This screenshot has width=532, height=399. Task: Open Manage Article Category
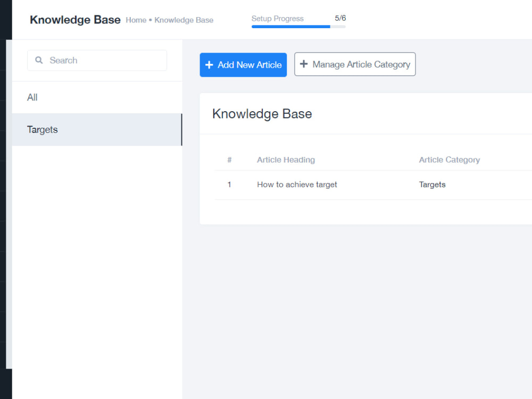pyautogui.click(x=355, y=64)
